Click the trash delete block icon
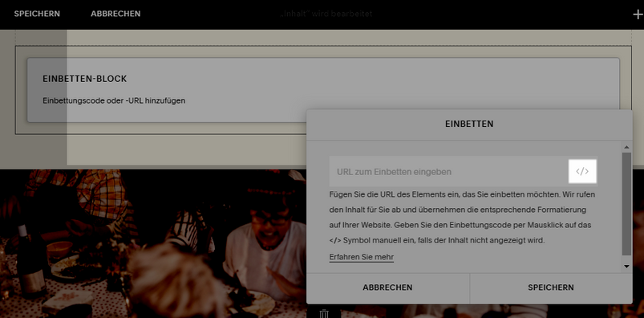Screen dimensions: 644x318 click(324, 313)
